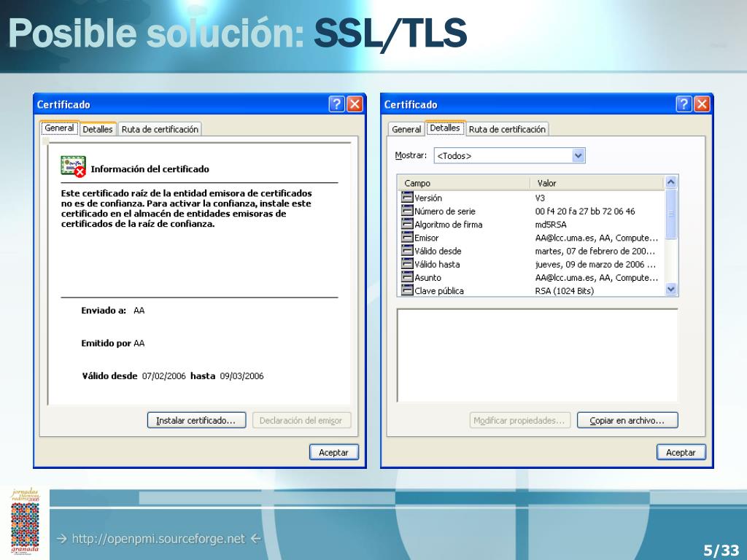Select the Número de serie field icon
Viewport: 747px width, 560px height.
pyautogui.click(x=407, y=211)
